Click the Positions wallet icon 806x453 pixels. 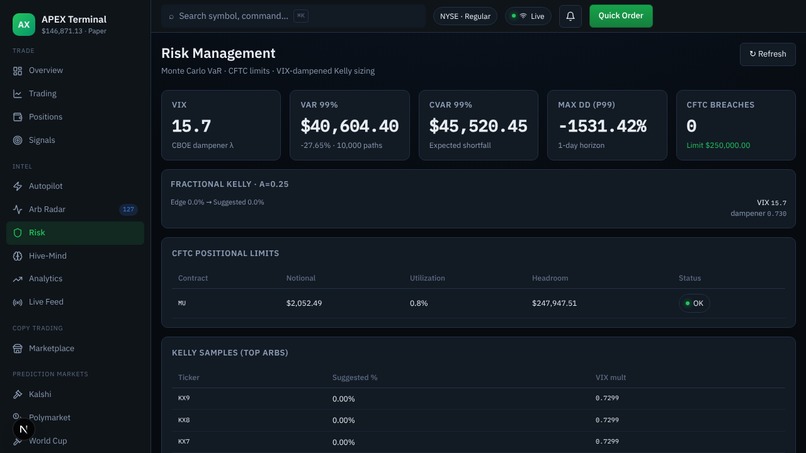click(17, 117)
